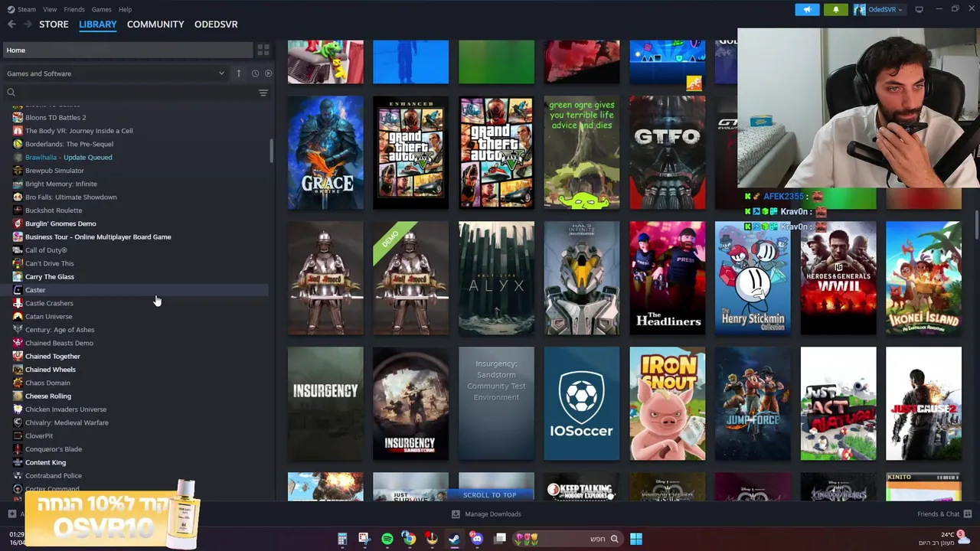Click the Chaos Domain game icon

click(18, 383)
